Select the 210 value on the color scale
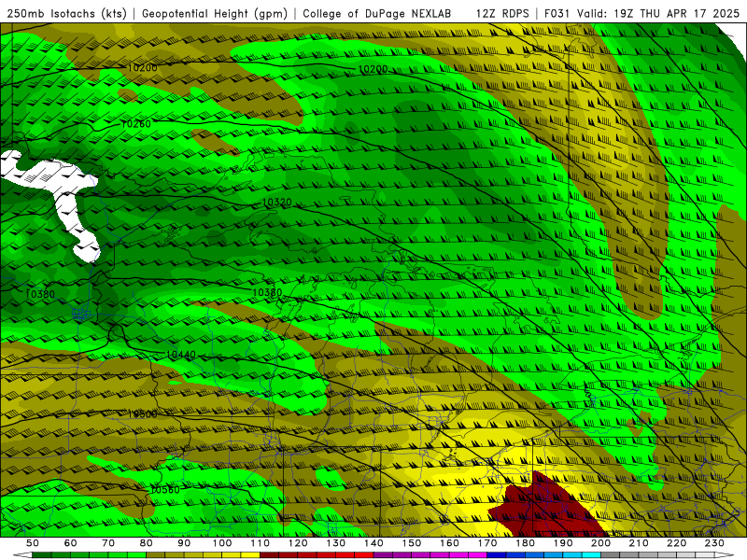This screenshot has height=560, width=747. point(639,543)
